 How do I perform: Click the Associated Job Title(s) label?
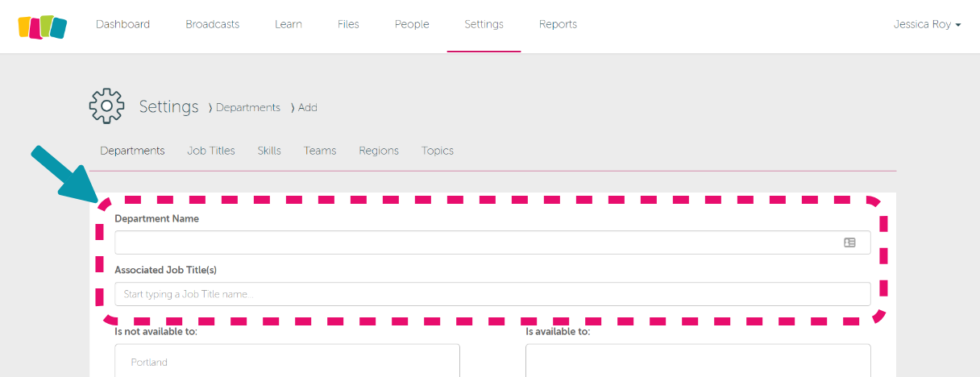[x=165, y=270]
